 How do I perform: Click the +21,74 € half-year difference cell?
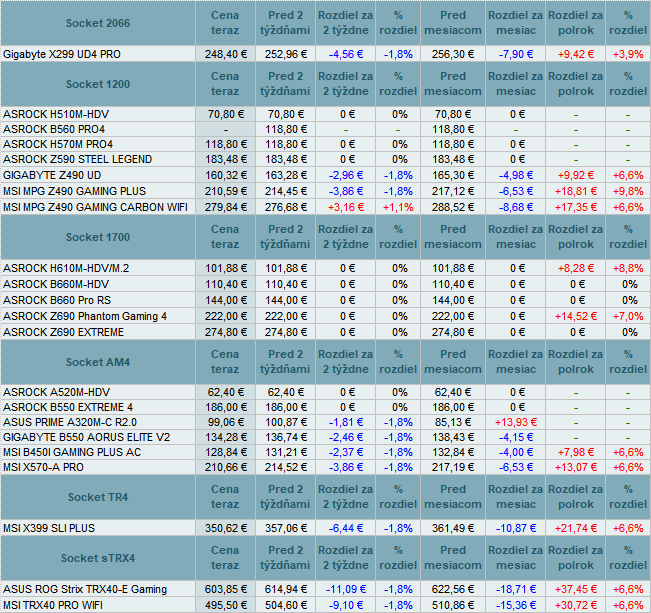pos(575,528)
